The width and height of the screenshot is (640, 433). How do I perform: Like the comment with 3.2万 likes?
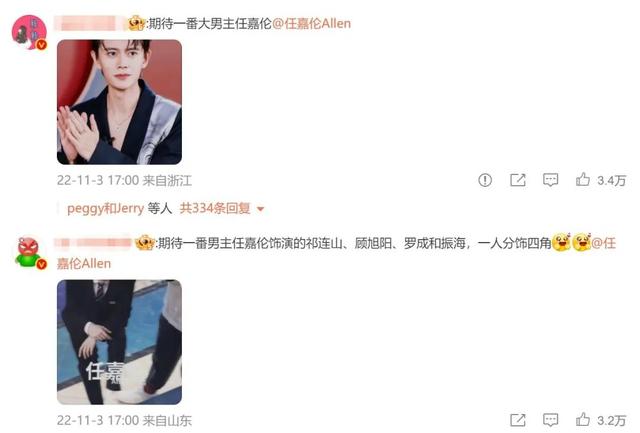pos(583,420)
